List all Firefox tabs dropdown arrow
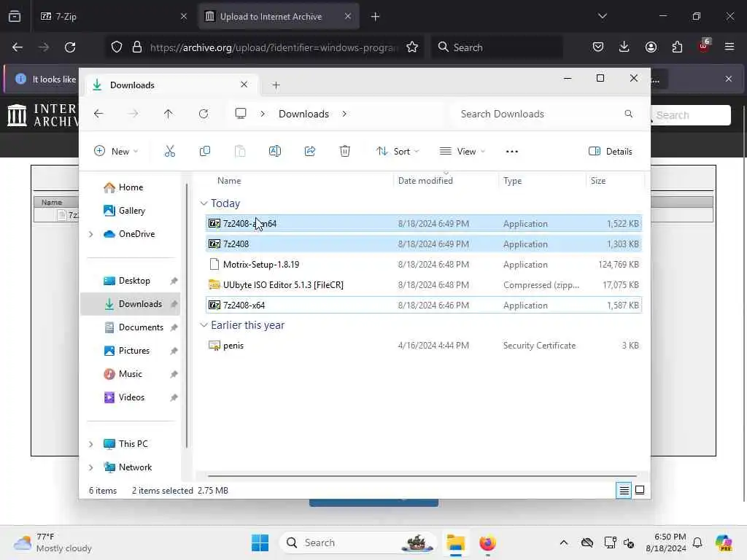This screenshot has width=747, height=560. 602,16
